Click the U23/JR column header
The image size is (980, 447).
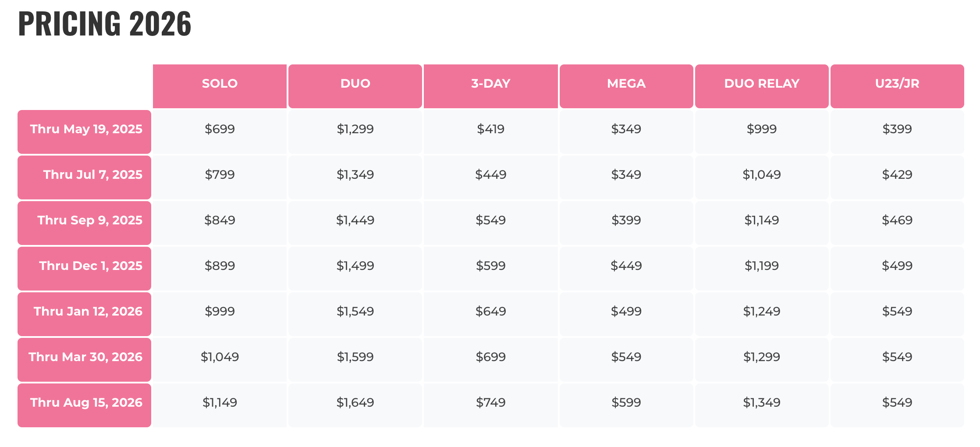[x=897, y=84]
